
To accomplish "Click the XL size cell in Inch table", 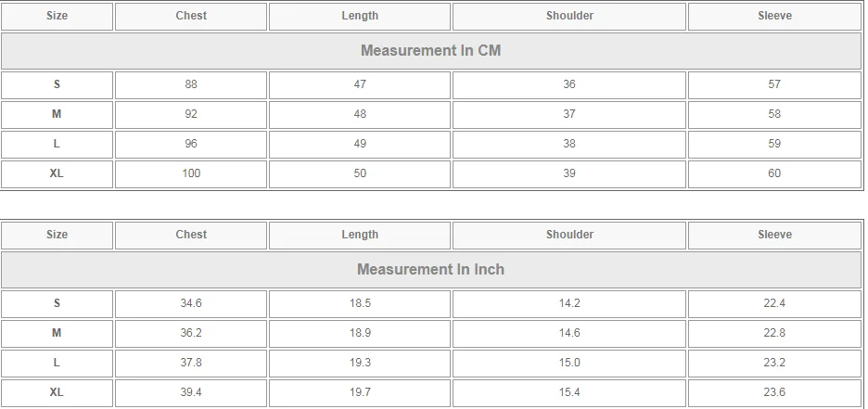I will coord(57,392).
